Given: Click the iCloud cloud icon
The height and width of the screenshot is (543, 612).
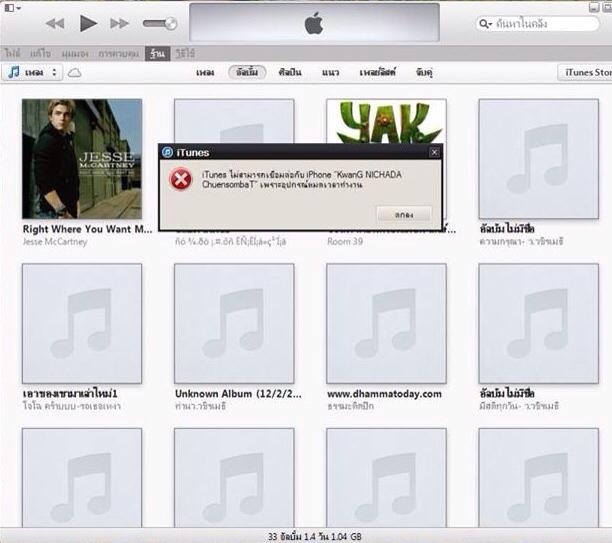Looking at the screenshot, I should point(74,73).
